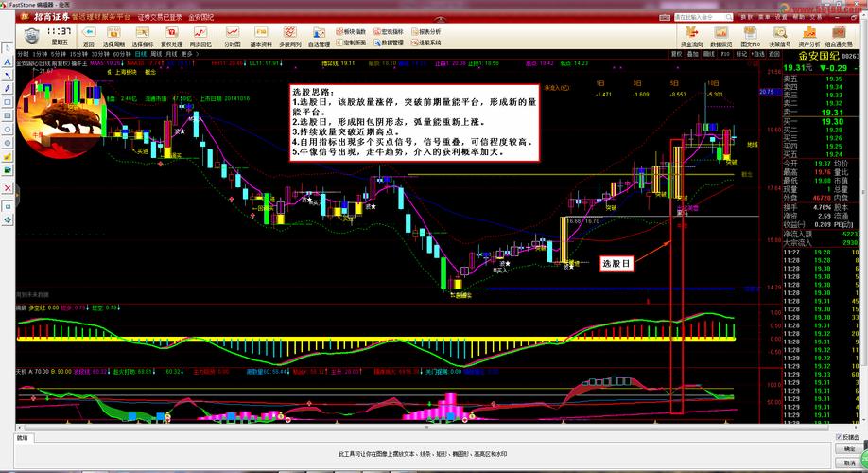
Task: Click the shield logo icon beside clock
Action: [x=31, y=36]
